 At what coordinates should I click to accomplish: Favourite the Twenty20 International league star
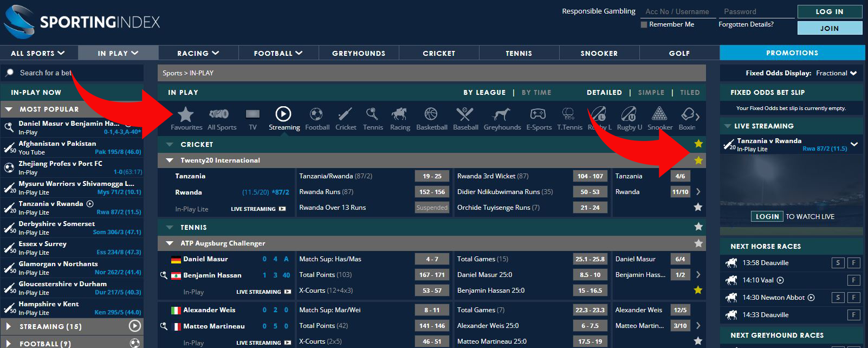coord(698,160)
